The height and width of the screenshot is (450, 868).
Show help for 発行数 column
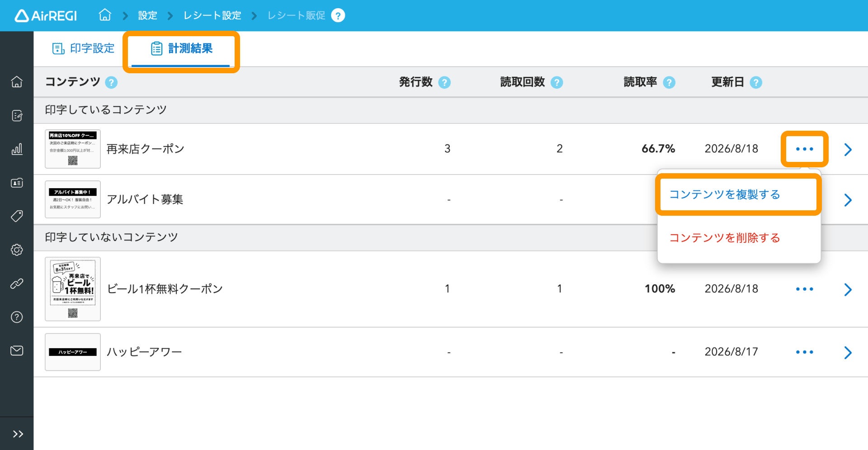pyautogui.click(x=444, y=82)
